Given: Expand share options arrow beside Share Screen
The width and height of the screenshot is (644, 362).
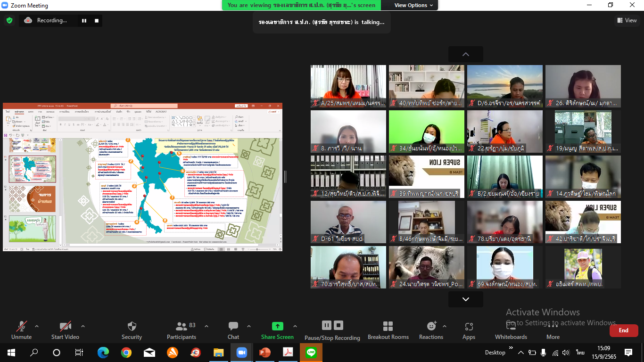Looking at the screenshot, I should point(295,326).
